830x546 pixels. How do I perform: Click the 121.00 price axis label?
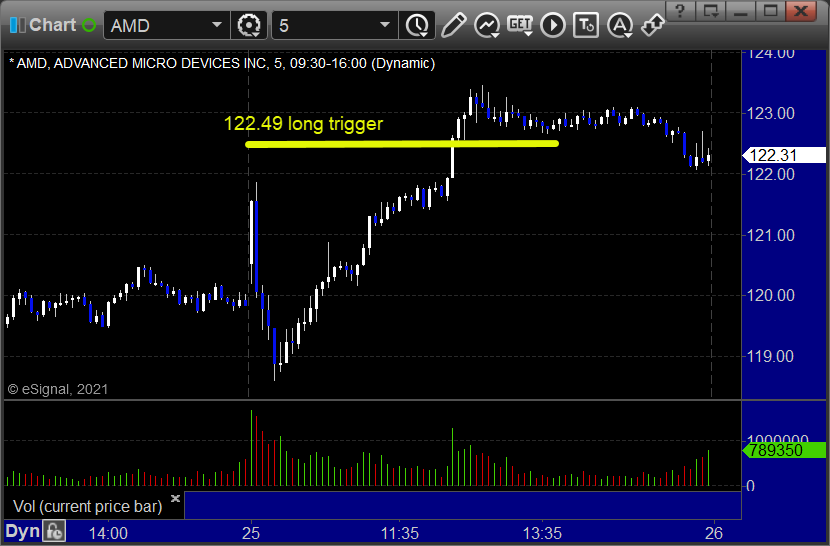[x=771, y=235]
